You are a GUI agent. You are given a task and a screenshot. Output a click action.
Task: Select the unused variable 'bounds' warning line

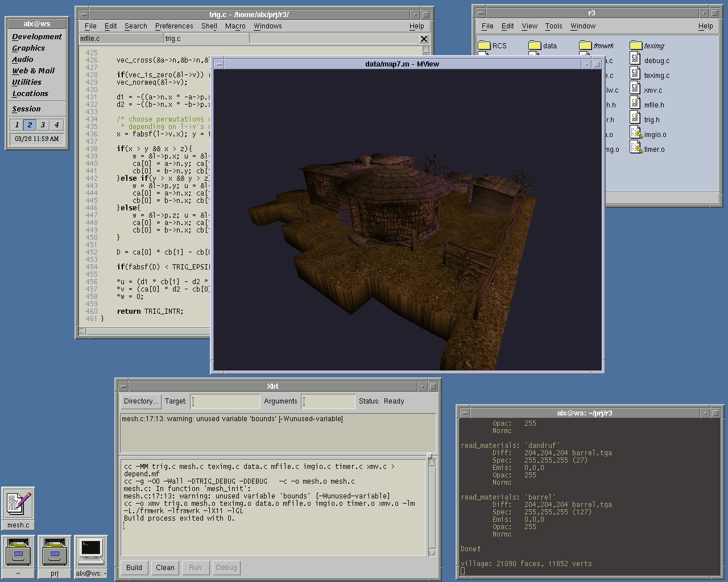[x=232, y=419]
